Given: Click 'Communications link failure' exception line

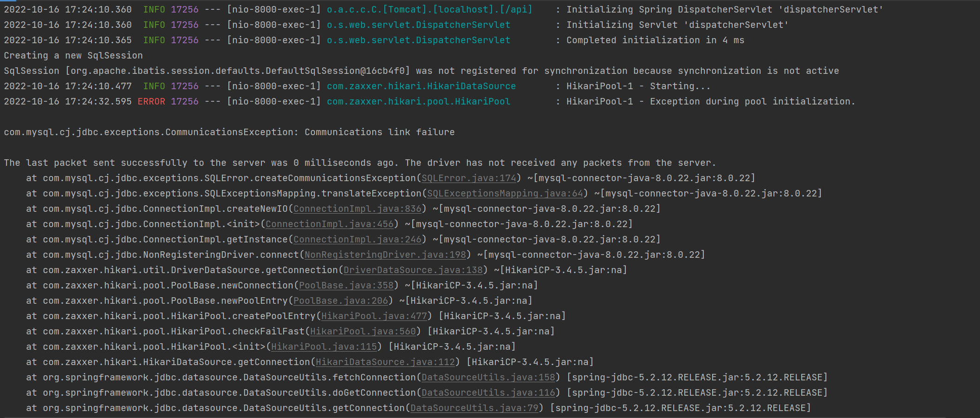Looking at the screenshot, I should pyautogui.click(x=229, y=132).
